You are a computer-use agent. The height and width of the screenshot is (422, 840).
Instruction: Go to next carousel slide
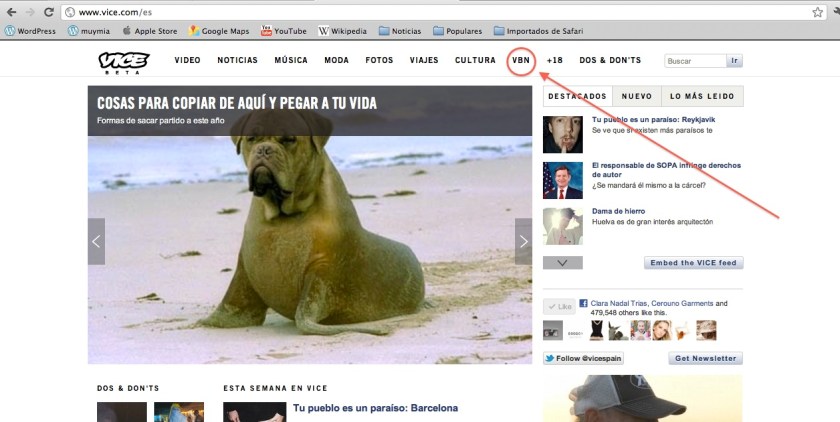pos(523,241)
